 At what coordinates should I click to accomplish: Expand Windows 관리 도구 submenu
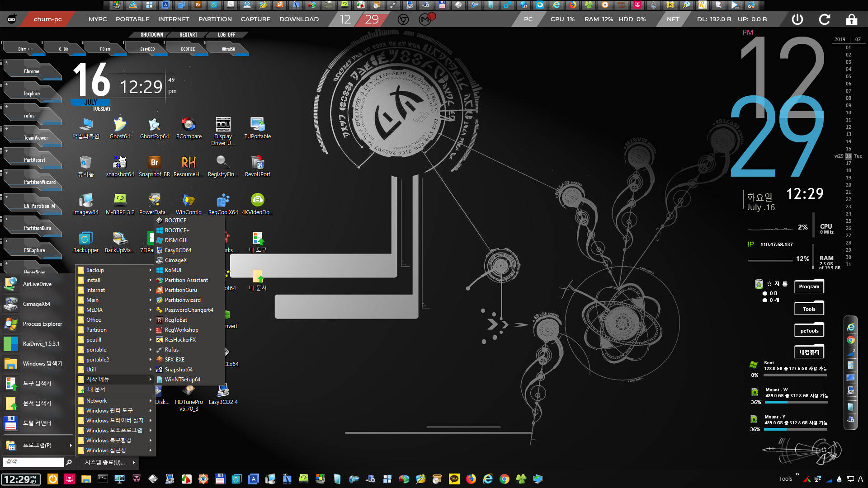(115, 411)
